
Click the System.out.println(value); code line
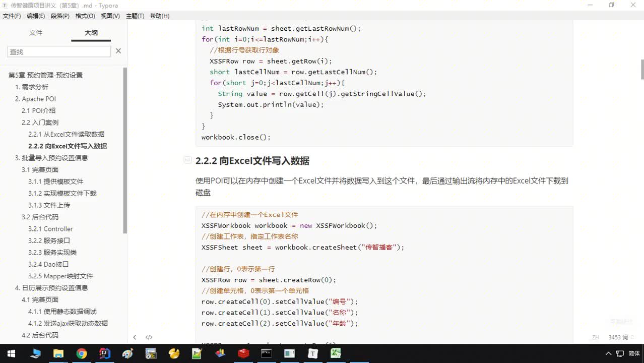pos(271,104)
